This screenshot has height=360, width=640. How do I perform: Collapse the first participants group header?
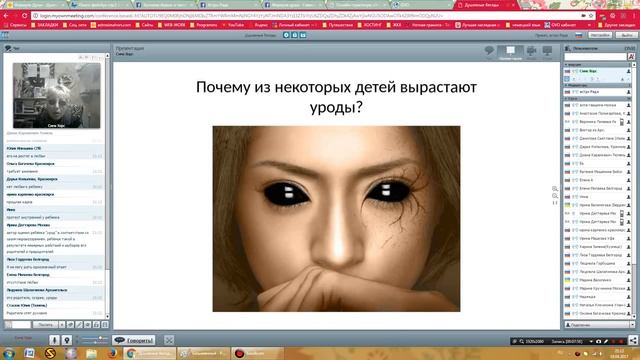(597, 65)
